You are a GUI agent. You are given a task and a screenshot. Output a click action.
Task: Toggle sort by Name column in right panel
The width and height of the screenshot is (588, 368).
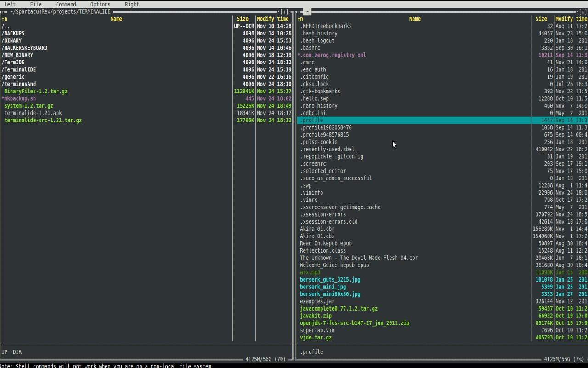415,19
